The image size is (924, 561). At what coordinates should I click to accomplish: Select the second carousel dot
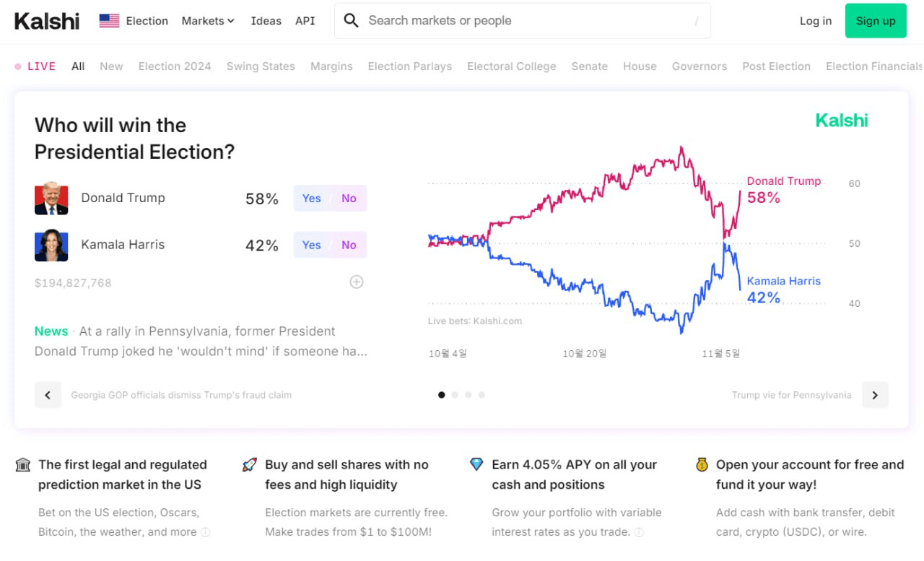point(455,395)
